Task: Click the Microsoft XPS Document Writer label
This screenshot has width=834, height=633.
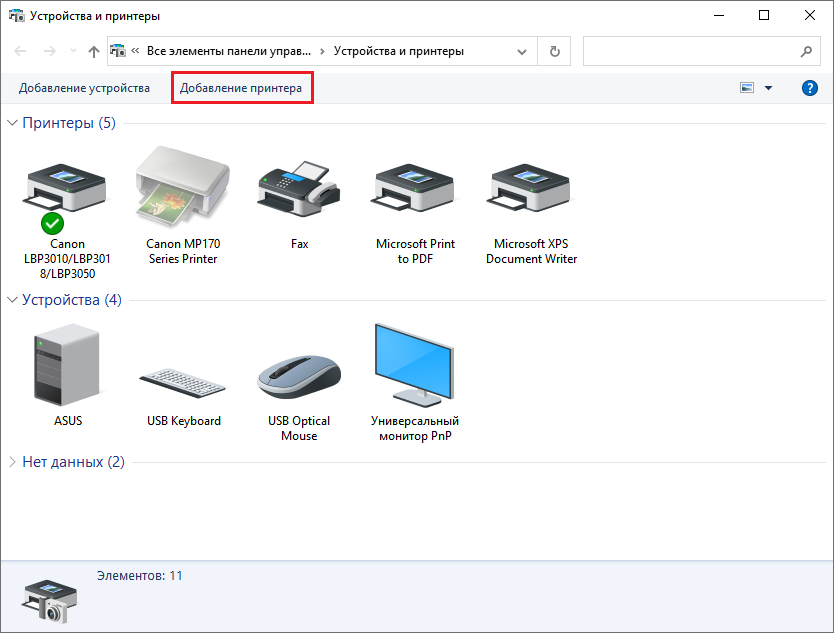Action: [x=531, y=251]
